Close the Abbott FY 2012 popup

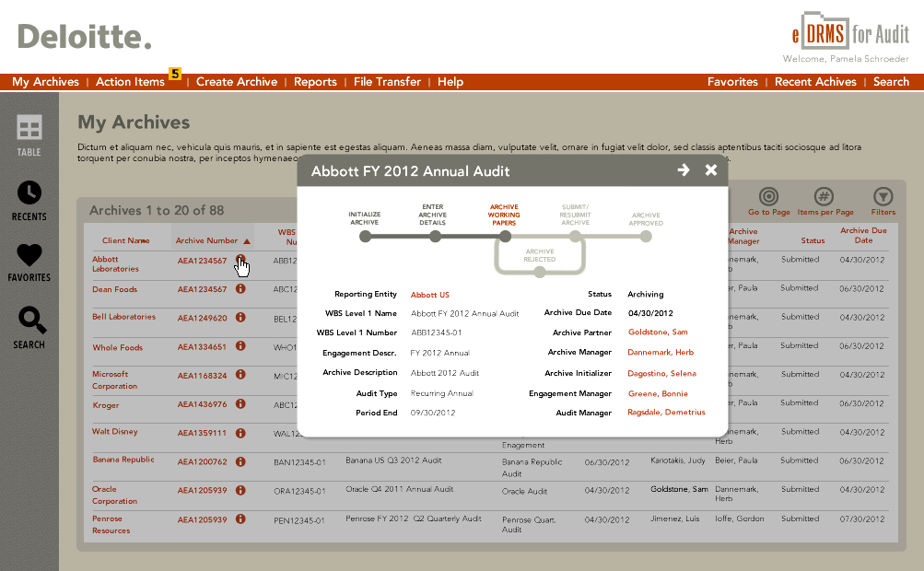[711, 170]
